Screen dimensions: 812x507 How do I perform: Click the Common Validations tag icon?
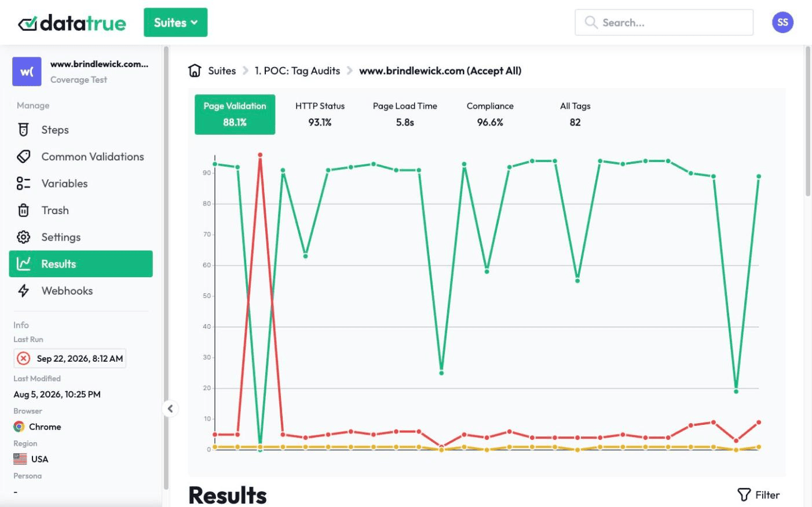[23, 157]
